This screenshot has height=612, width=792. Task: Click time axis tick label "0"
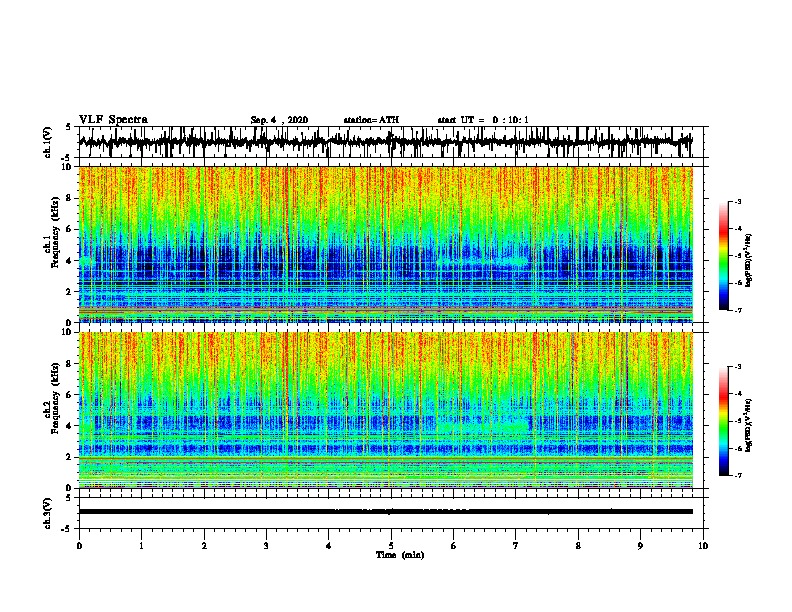point(79,546)
